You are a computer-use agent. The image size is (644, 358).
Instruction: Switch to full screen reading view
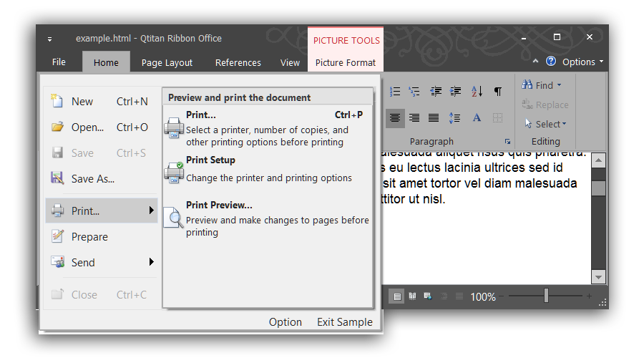tap(412, 296)
